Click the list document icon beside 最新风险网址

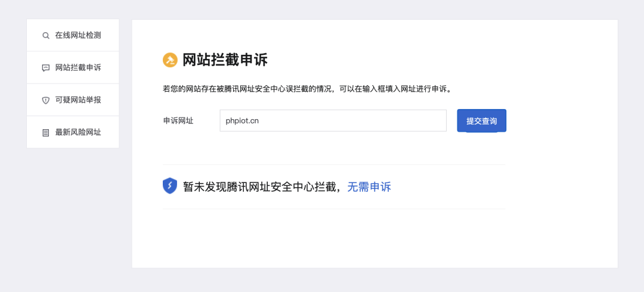(x=45, y=133)
